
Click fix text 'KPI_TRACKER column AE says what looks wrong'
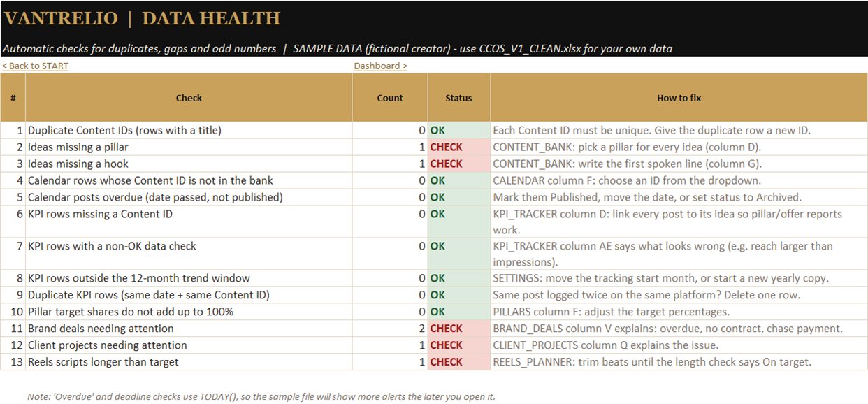click(x=679, y=254)
